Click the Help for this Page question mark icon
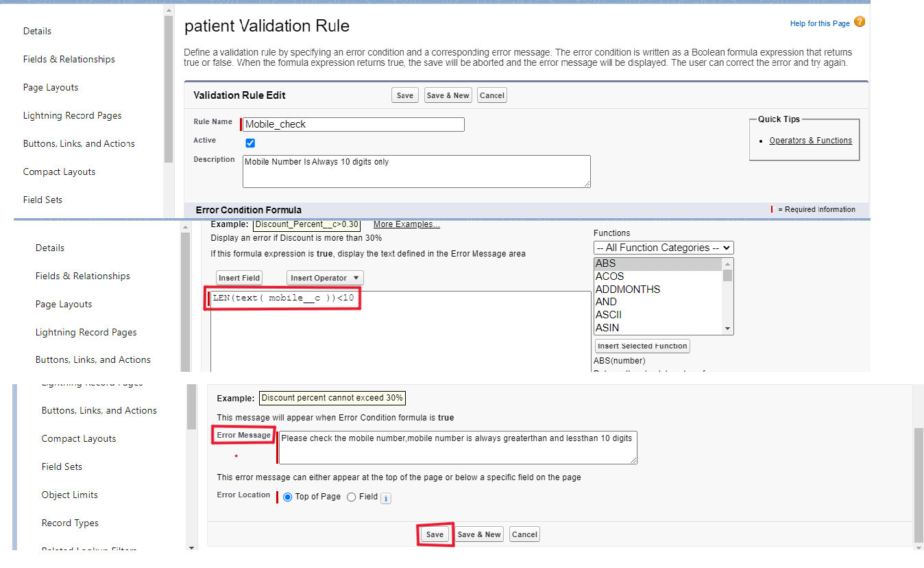The image size is (924, 568). pyautogui.click(x=859, y=23)
